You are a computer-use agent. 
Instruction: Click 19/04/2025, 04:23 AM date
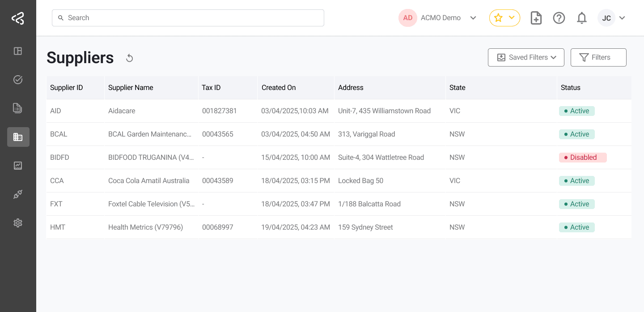[x=296, y=227]
